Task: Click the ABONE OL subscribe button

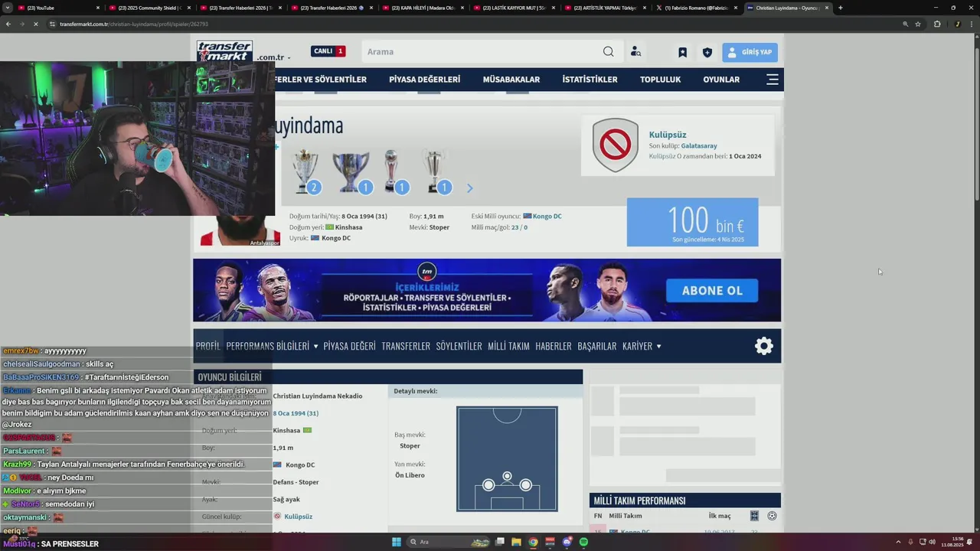Action: pyautogui.click(x=712, y=291)
